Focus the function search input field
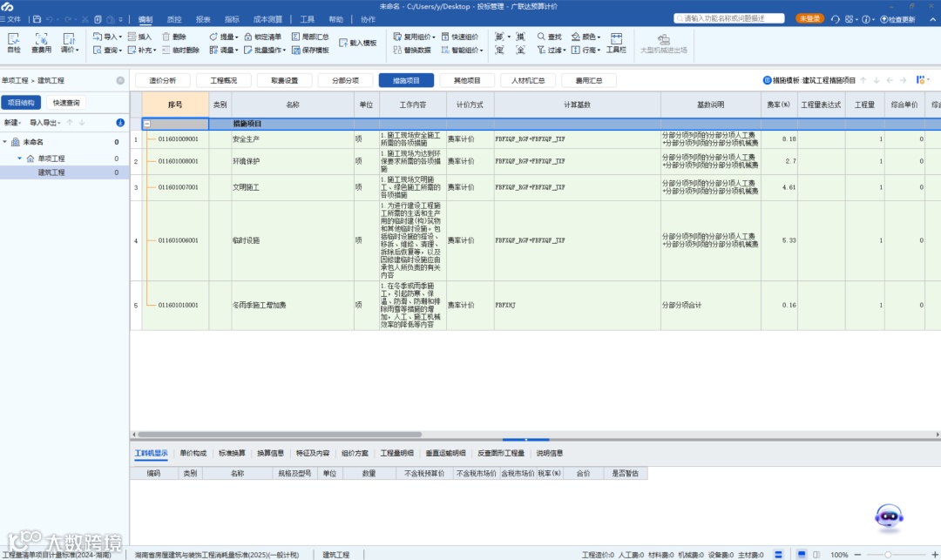Image resolution: width=941 pixels, height=560 pixels. pos(729,18)
